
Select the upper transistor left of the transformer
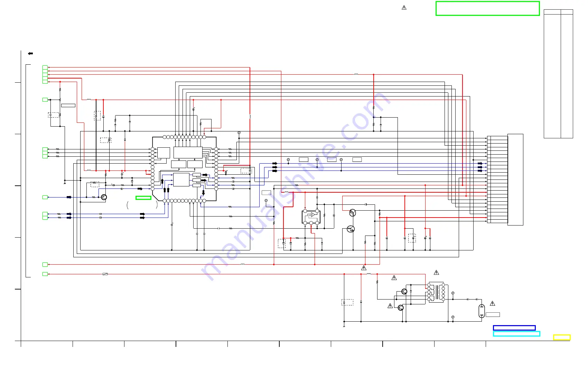tap(404, 292)
